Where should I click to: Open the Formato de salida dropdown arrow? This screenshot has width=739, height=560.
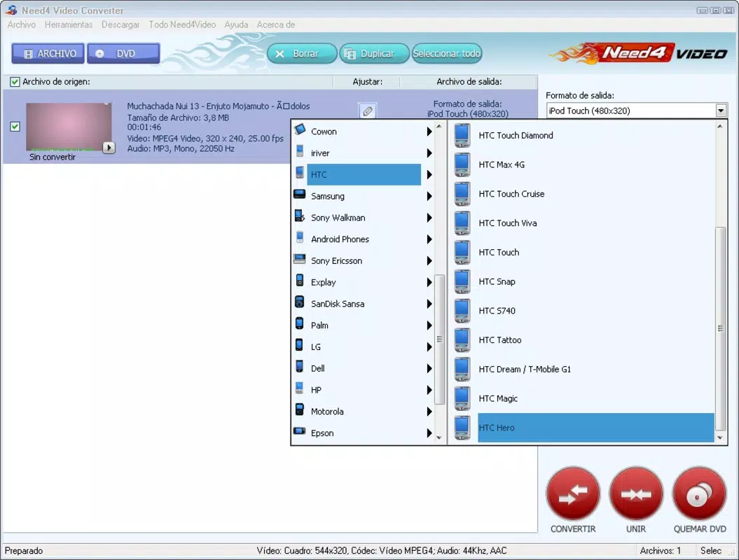click(721, 111)
